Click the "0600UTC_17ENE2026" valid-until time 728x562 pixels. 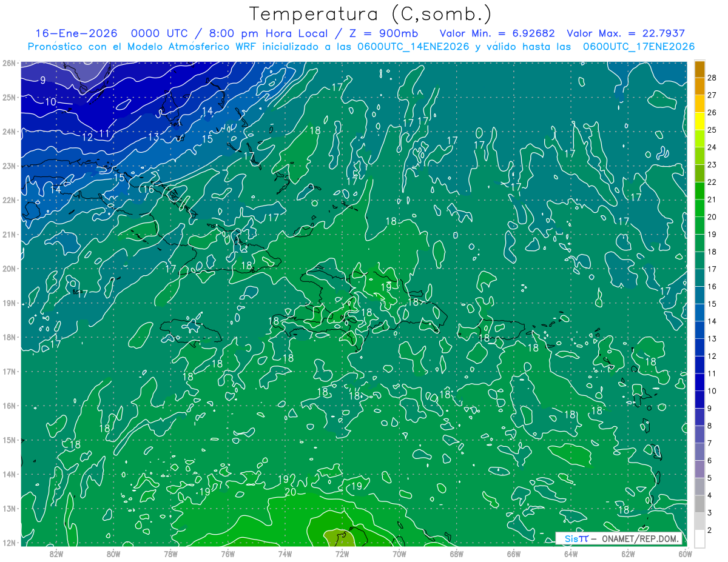638,47
